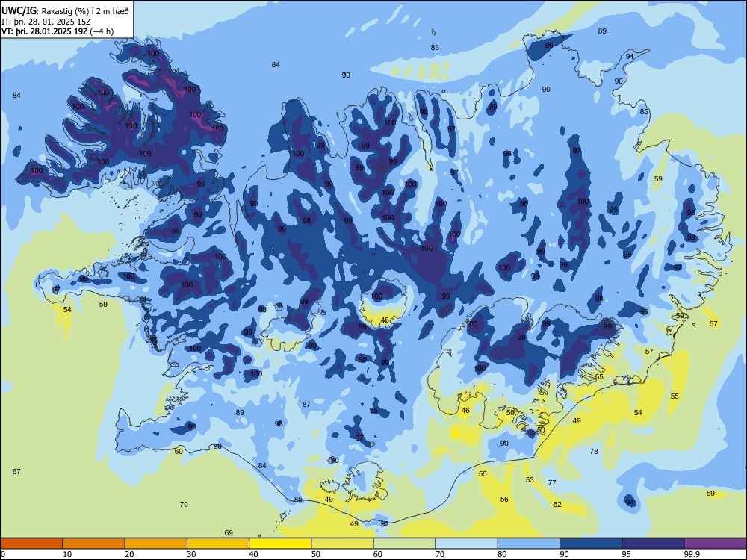Click the value '87' in the southern lowlands
The height and width of the screenshot is (560, 747).
pos(306,404)
